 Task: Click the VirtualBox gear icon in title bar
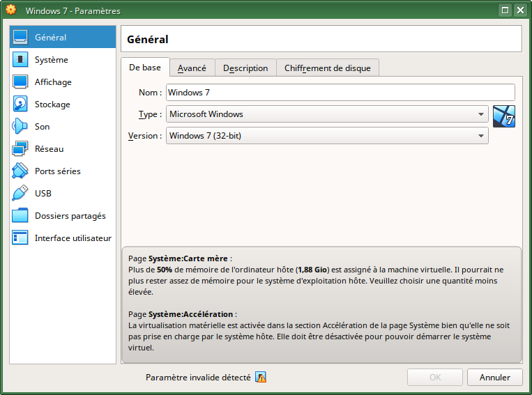[x=11, y=10]
